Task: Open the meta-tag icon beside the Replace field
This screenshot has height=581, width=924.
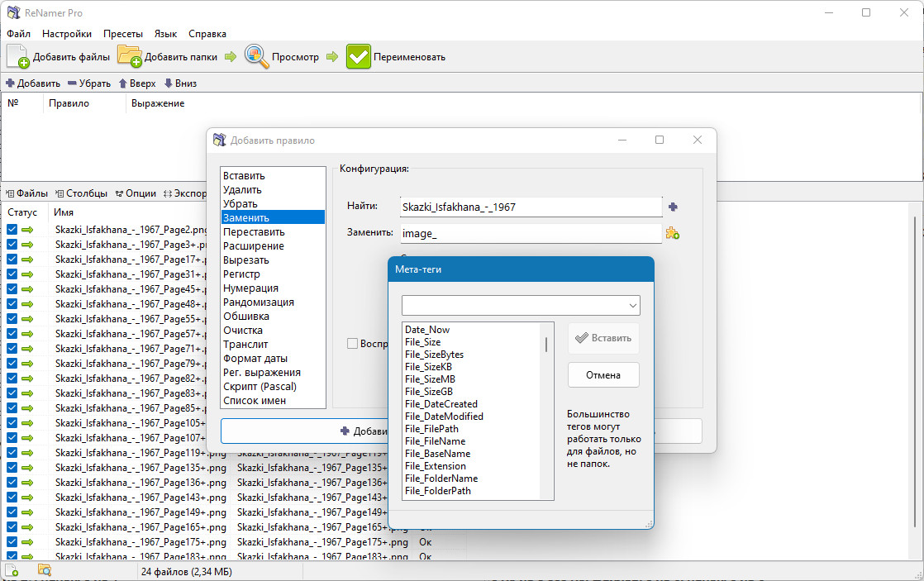Action: 673,233
